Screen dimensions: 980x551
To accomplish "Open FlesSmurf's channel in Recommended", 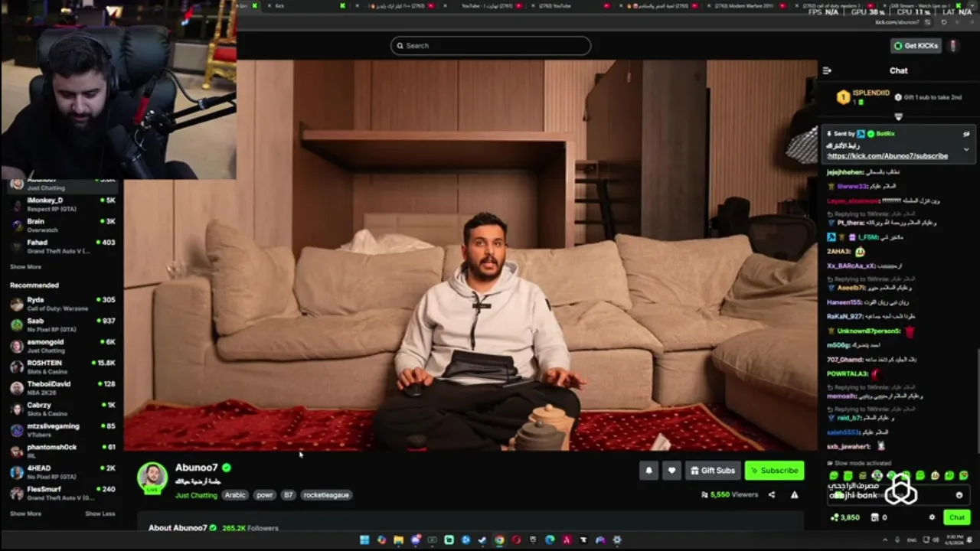I will 61,493.
